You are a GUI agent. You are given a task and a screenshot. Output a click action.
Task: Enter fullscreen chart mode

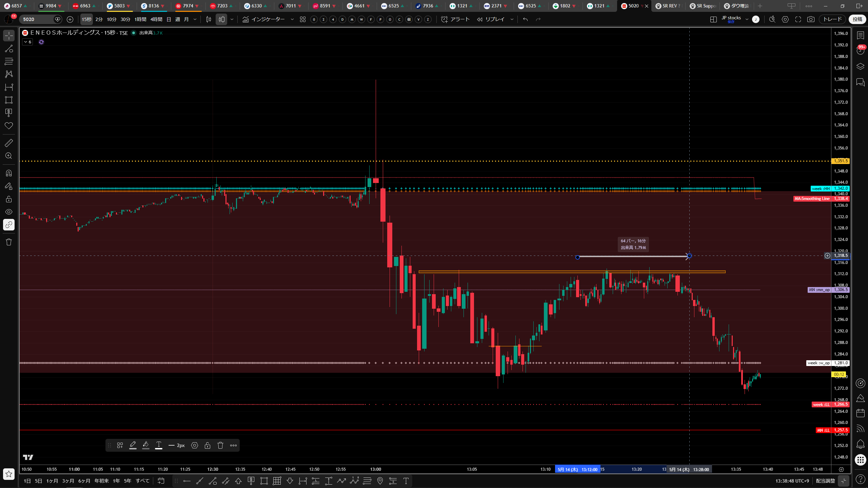798,19
